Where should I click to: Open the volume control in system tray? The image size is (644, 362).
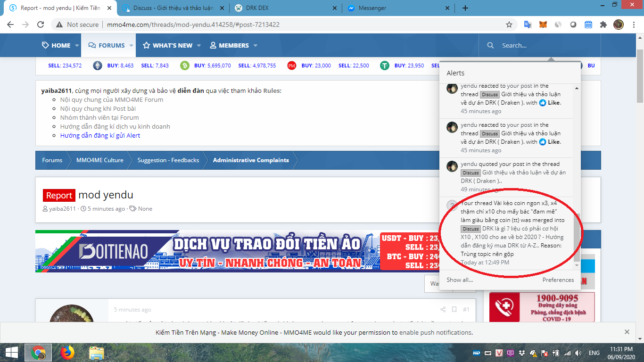pyautogui.click(x=578, y=353)
